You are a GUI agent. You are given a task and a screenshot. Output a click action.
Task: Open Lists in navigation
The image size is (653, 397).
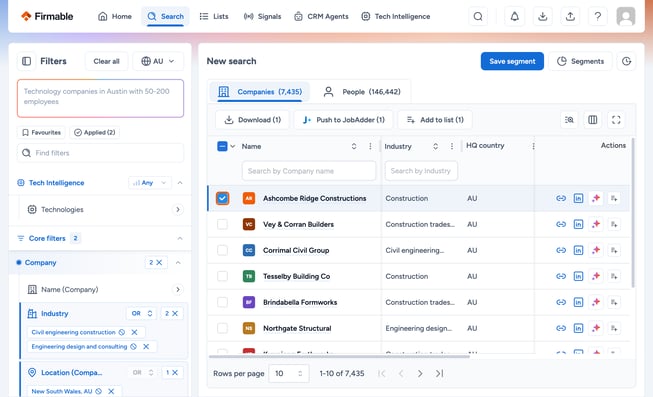(214, 17)
